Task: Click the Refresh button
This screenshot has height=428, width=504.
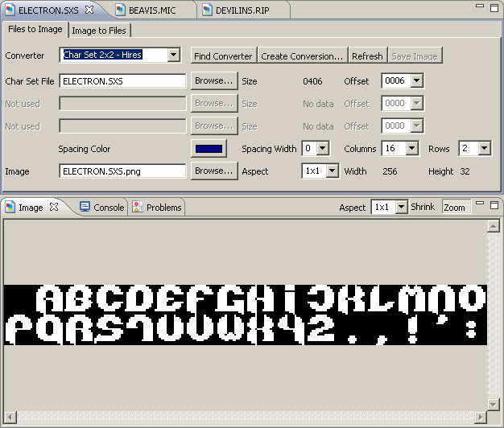Action: tap(367, 56)
